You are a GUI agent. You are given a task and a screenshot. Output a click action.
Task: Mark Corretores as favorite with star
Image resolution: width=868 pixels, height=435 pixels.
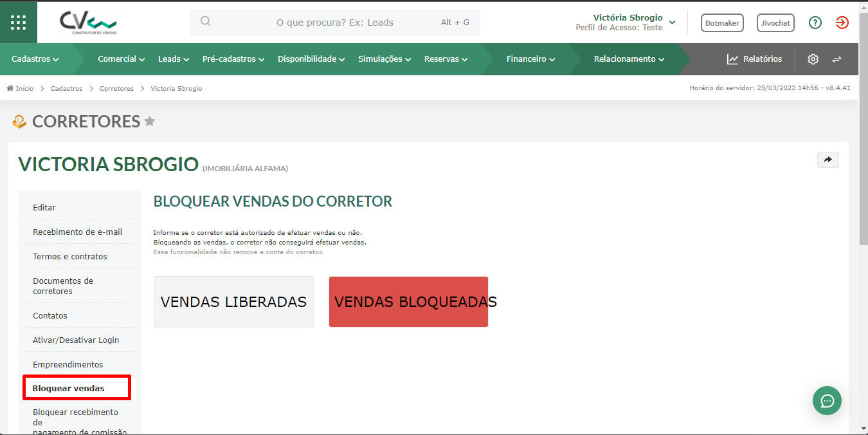tap(150, 121)
